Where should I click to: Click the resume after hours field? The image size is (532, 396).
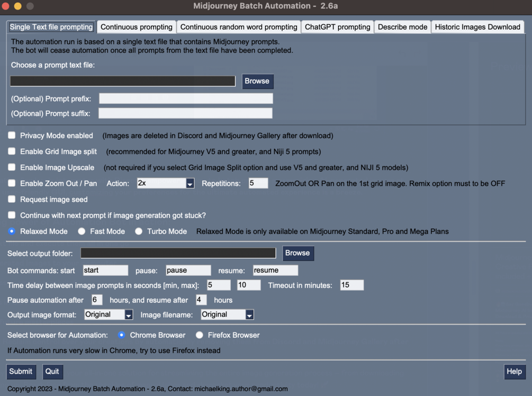201,300
